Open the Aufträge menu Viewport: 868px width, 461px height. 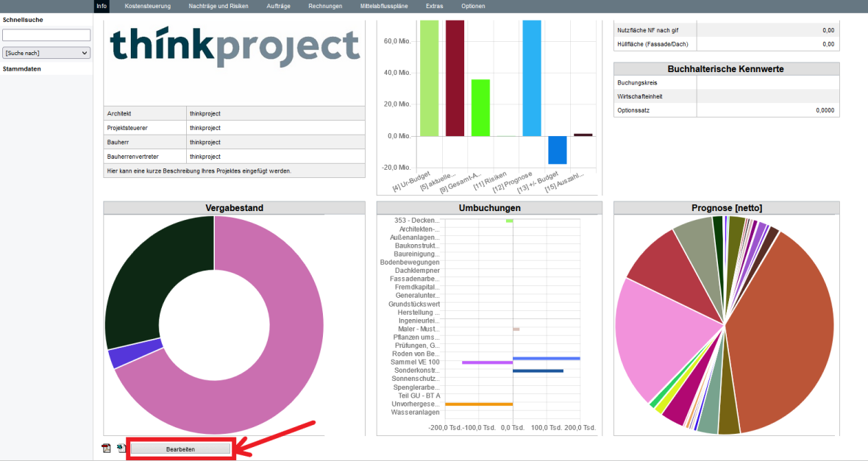pos(279,6)
